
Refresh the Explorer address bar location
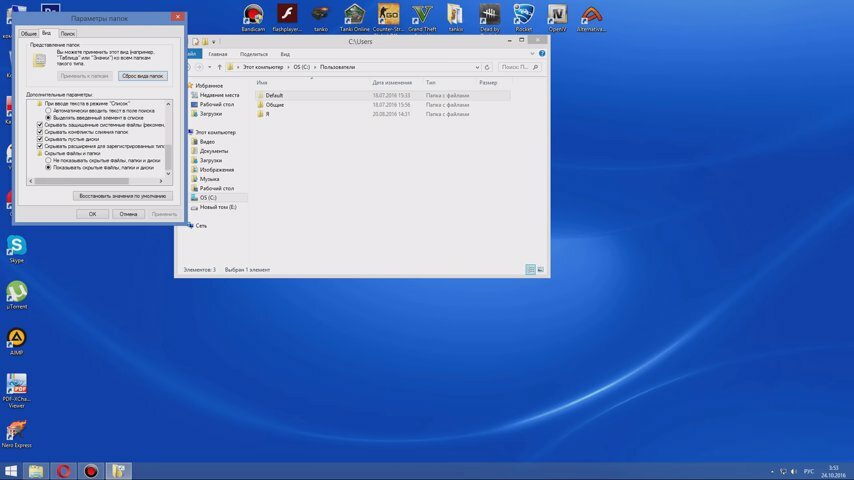(487, 67)
